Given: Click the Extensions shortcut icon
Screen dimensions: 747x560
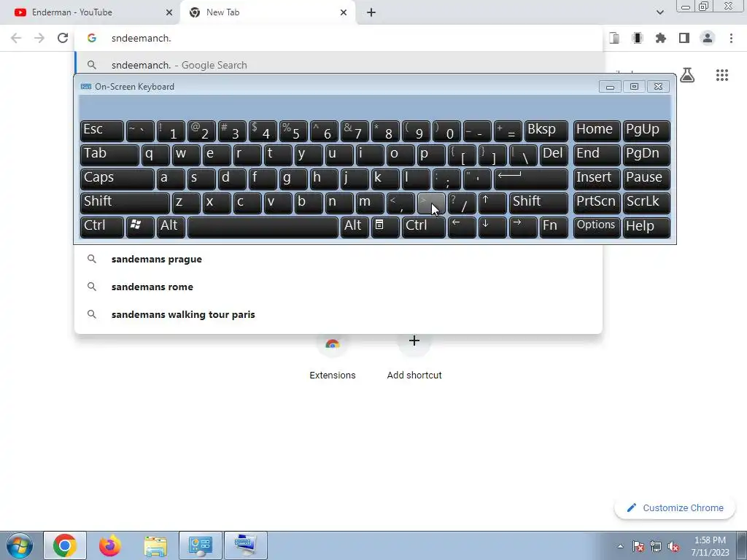Looking at the screenshot, I should coord(333,344).
